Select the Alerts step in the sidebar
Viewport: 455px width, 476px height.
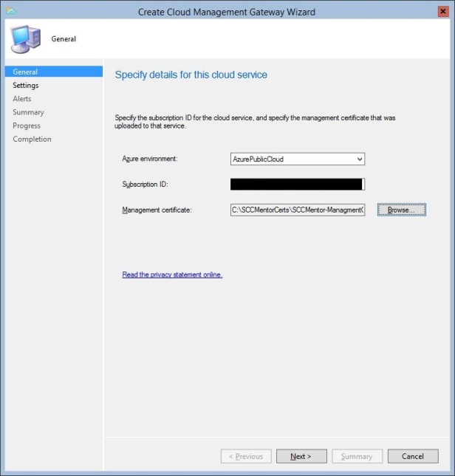point(22,99)
